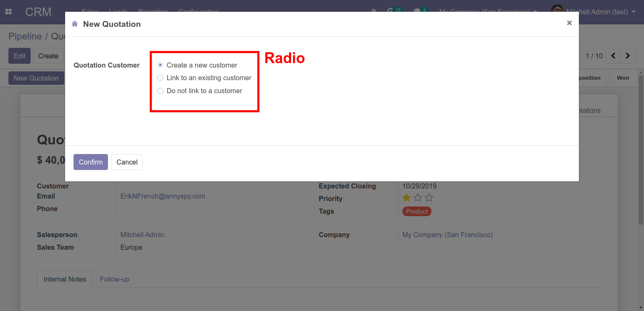Set priority to the third star
The height and width of the screenshot is (311, 644).
pyautogui.click(x=429, y=198)
